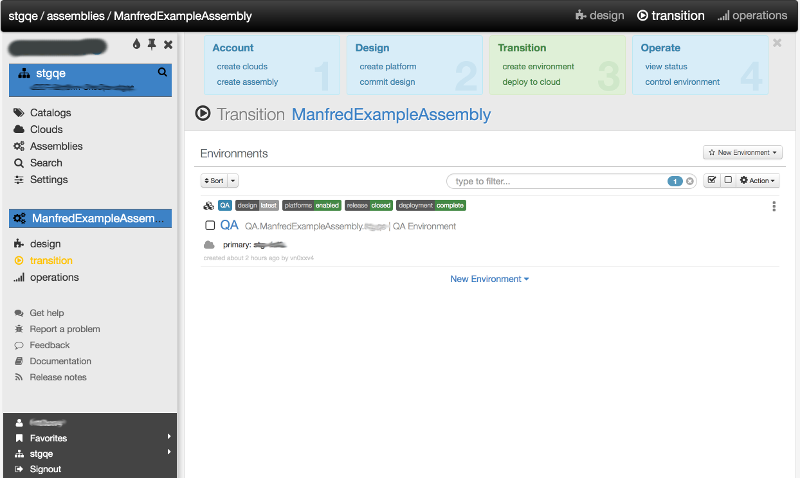This screenshot has width=800, height=478.
Task: Switch to the operations tab in the top bar
Action: 752,16
